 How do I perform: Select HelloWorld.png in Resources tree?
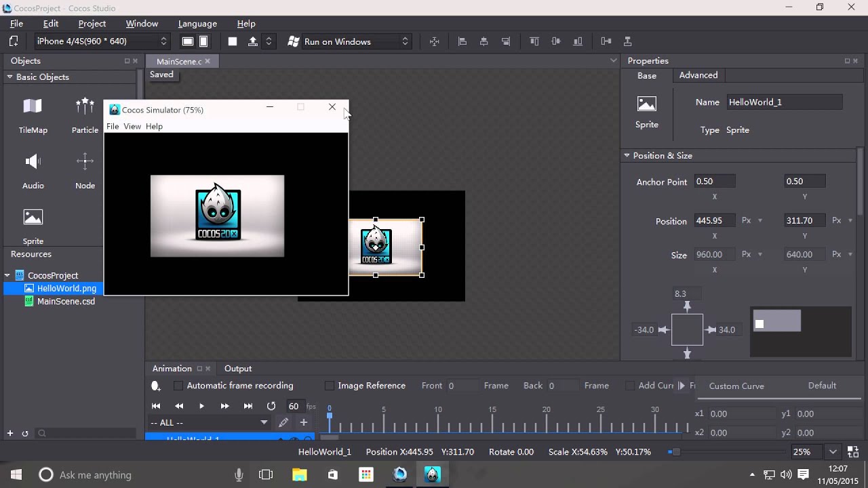[66, 289]
